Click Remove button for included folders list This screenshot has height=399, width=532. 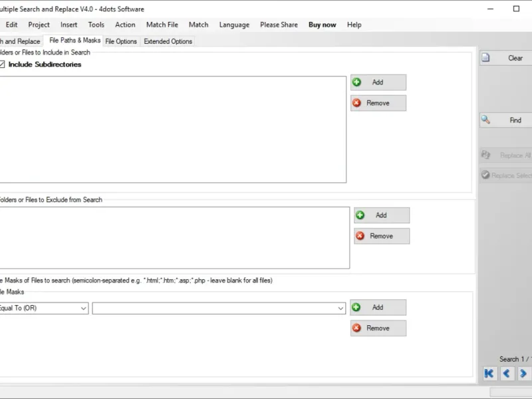tap(378, 103)
